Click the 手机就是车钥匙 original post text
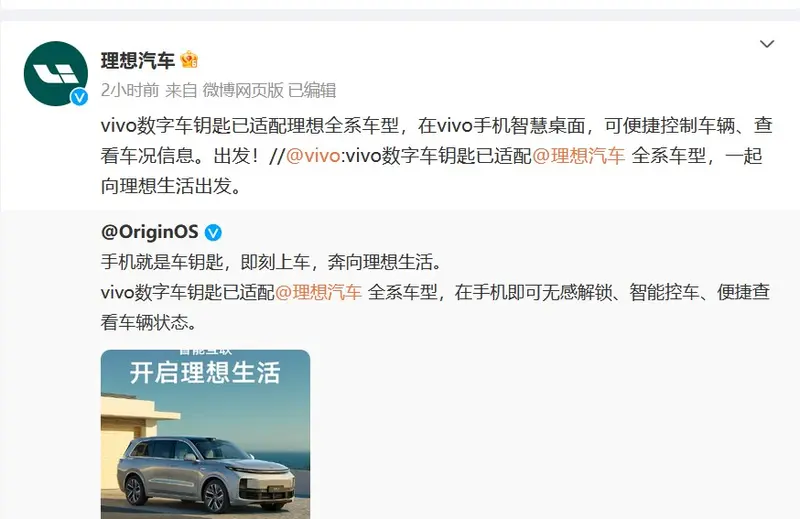Viewport: 800px width, 519px height. 271,262
